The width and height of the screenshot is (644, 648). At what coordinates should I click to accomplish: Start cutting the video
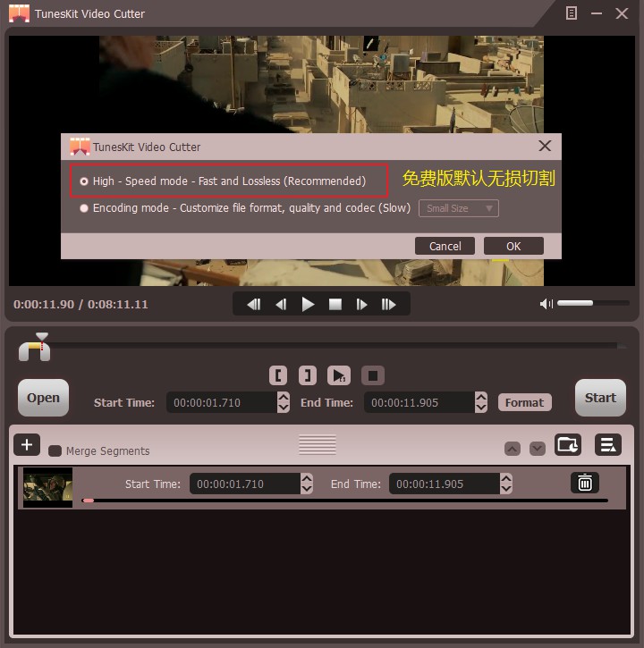click(x=600, y=398)
